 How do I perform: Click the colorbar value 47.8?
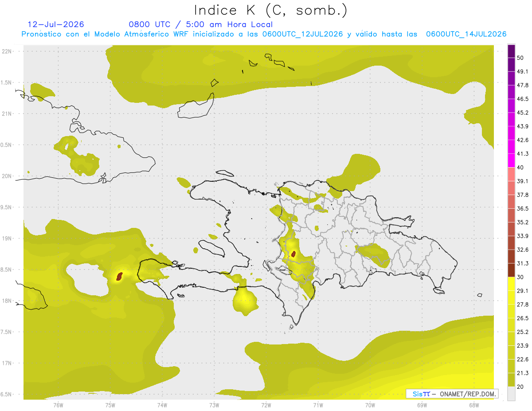(x=523, y=85)
